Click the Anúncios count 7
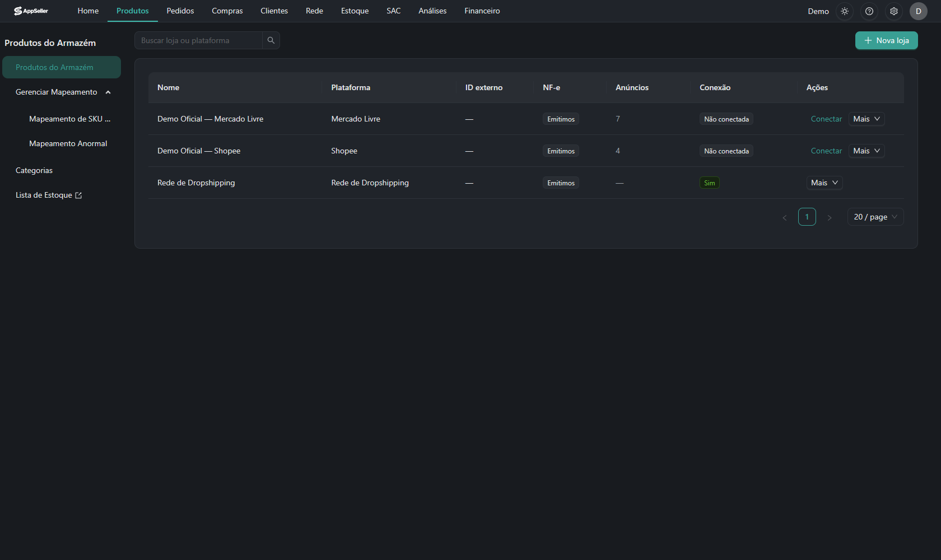This screenshot has width=941, height=560. (x=618, y=119)
